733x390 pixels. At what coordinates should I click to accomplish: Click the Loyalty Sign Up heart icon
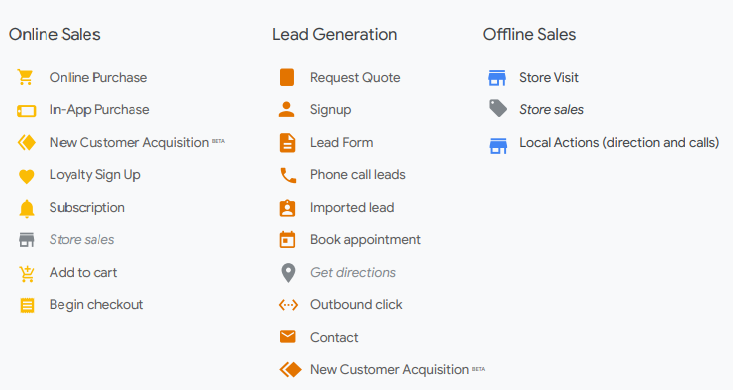tap(27, 176)
